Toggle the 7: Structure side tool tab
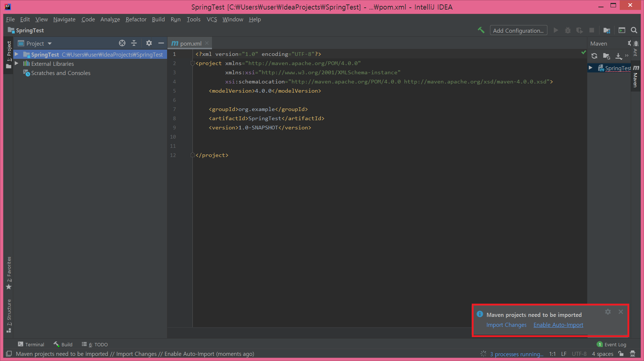The width and height of the screenshot is (644, 361). (9, 316)
